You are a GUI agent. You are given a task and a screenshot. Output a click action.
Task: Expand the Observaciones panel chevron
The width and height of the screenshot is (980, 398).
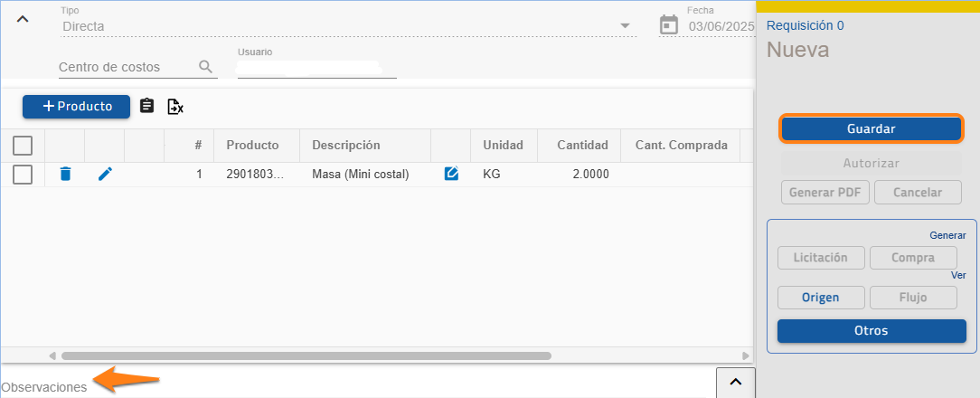(x=735, y=383)
